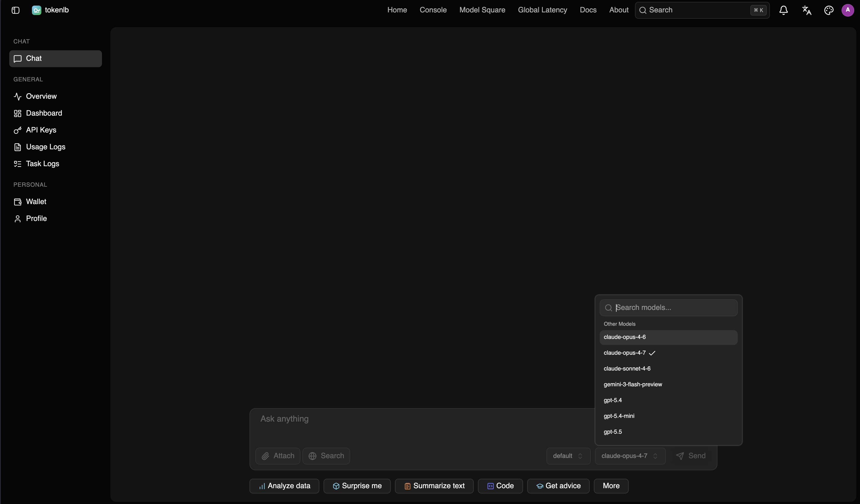Click the magnifier icon in top search
This screenshot has width=860, height=504.
(x=643, y=10)
